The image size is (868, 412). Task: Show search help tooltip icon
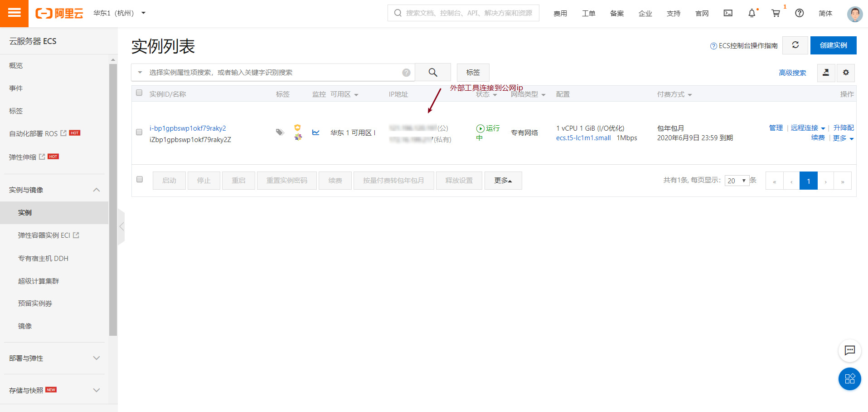[x=407, y=73]
